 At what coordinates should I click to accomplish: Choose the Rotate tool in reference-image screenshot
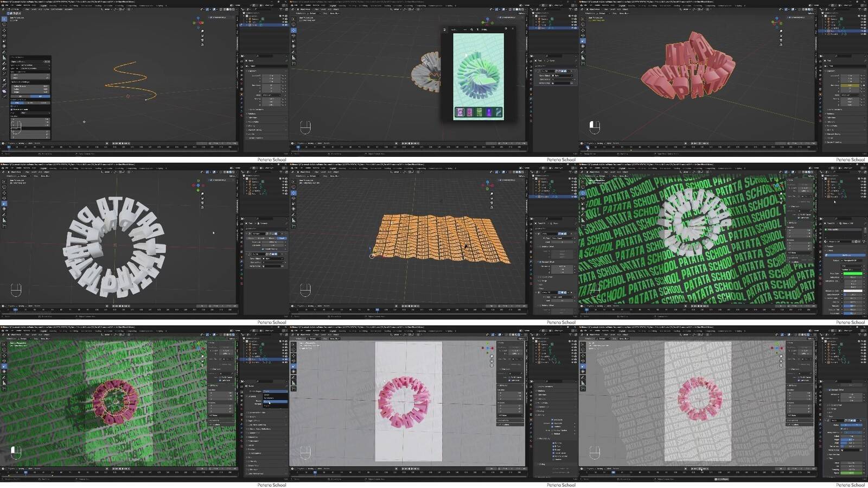point(293,35)
